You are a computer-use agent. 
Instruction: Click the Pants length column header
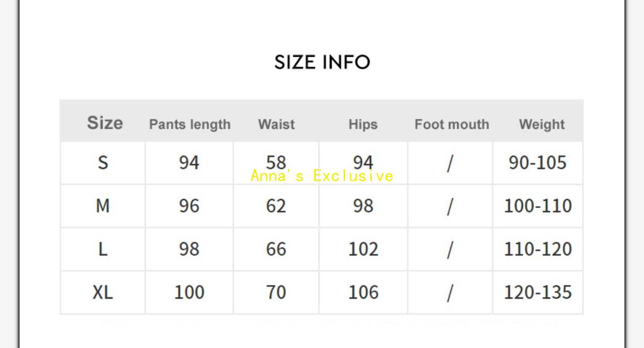190,124
